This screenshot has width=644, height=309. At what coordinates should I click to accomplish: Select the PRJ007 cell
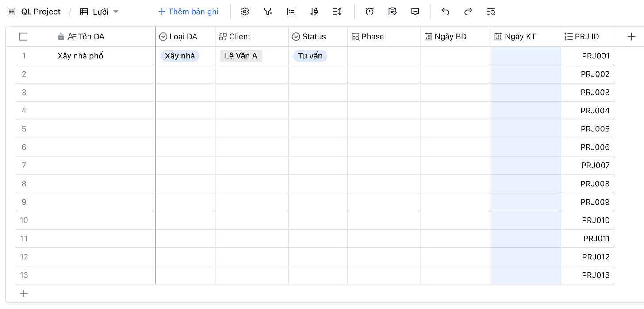(587, 166)
